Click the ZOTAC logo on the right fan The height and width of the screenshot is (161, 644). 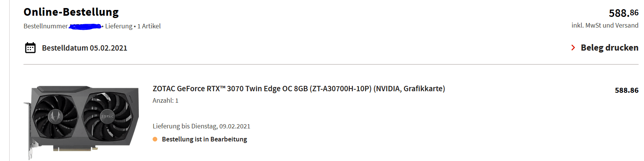coord(107,116)
